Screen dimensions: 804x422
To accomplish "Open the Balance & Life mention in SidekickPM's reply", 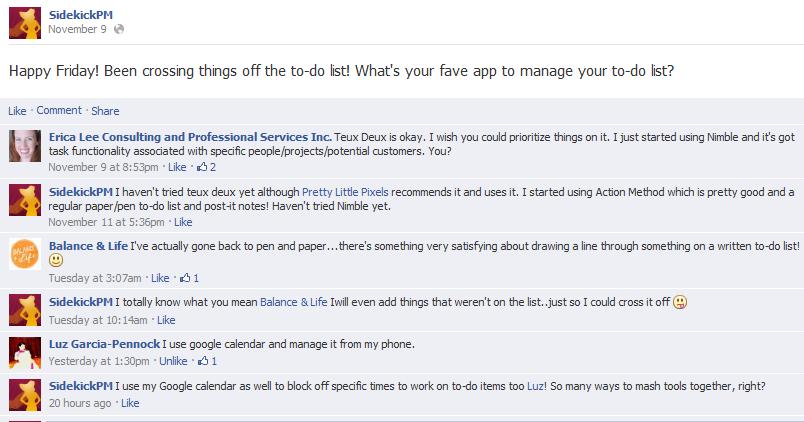I will point(293,302).
